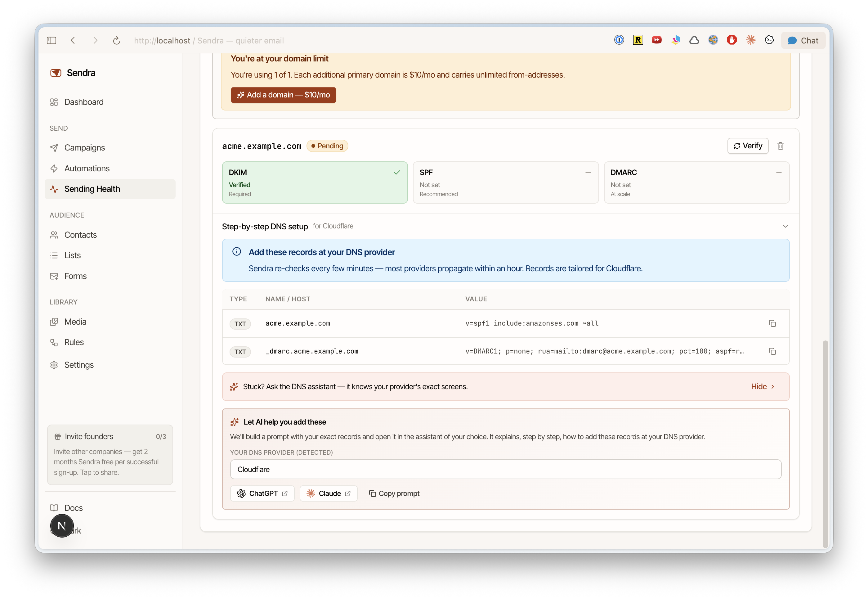The height and width of the screenshot is (599, 868).
Task: Click Add a domain — $10/mo button
Action: tap(283, 95)
